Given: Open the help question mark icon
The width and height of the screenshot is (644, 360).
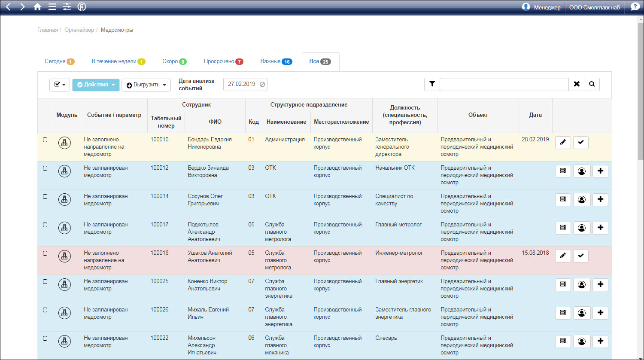Looking at the screenshot, I should pyautogui.click(x=635, y=7).
